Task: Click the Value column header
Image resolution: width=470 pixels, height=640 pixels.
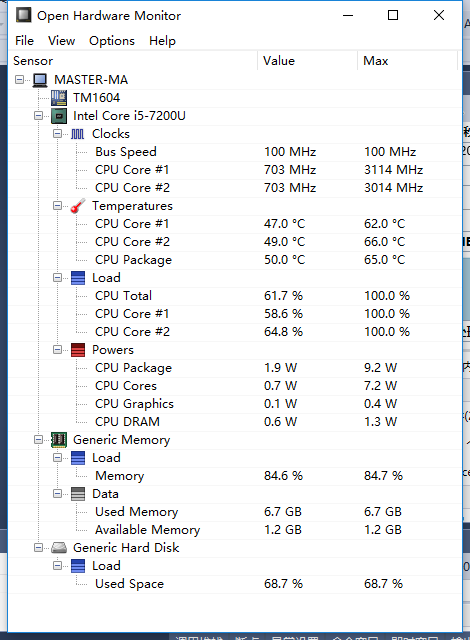Action: (x=308, y=61)
